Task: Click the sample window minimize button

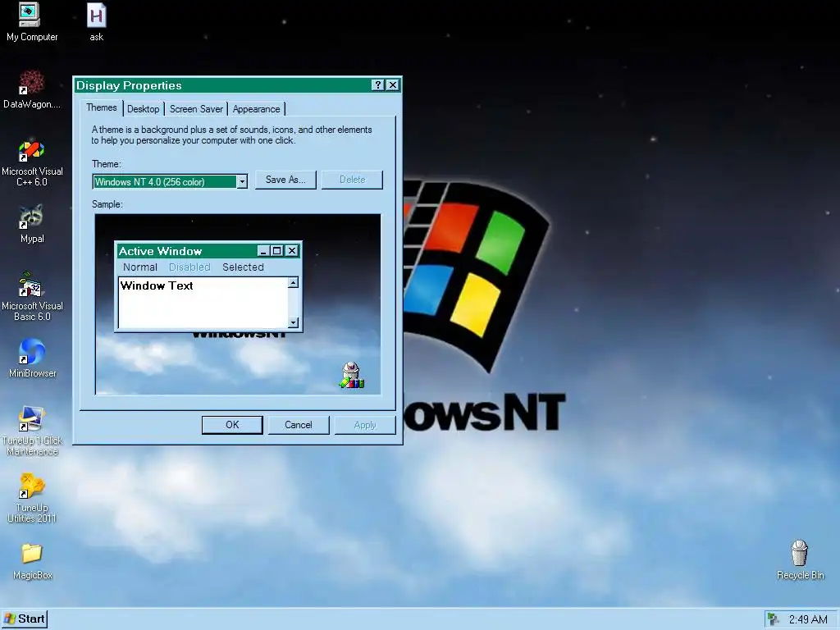Action: pyautogui.click(x=263, y=251)
